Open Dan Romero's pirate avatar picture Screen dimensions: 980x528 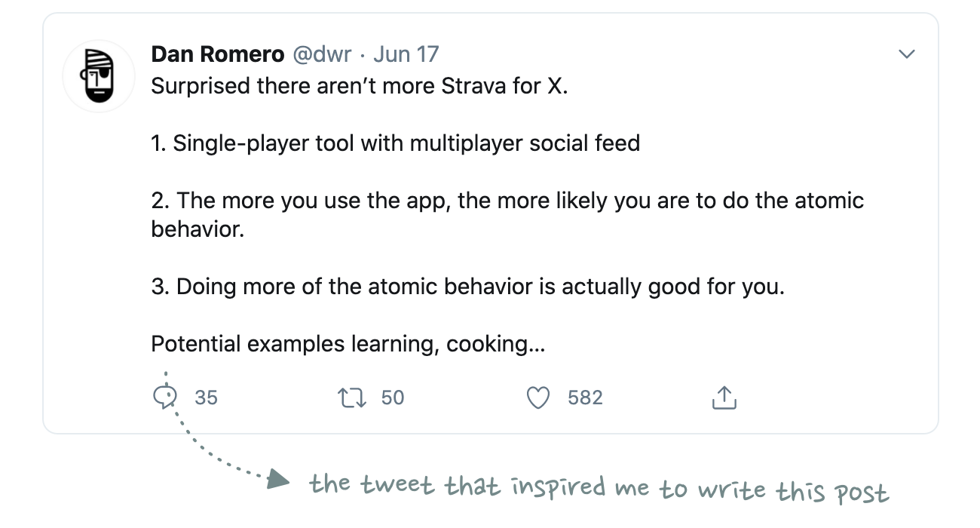point(98,77)
